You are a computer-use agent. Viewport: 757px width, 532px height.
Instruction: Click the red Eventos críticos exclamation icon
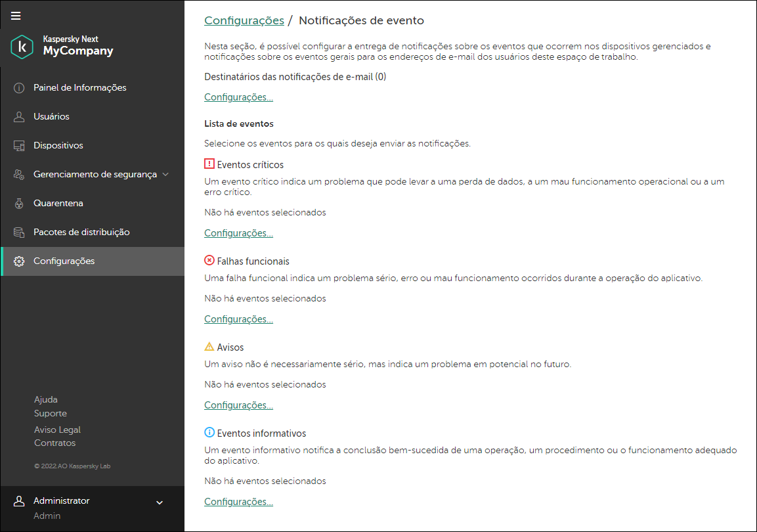pyautogui.click(x=209, y=164)
